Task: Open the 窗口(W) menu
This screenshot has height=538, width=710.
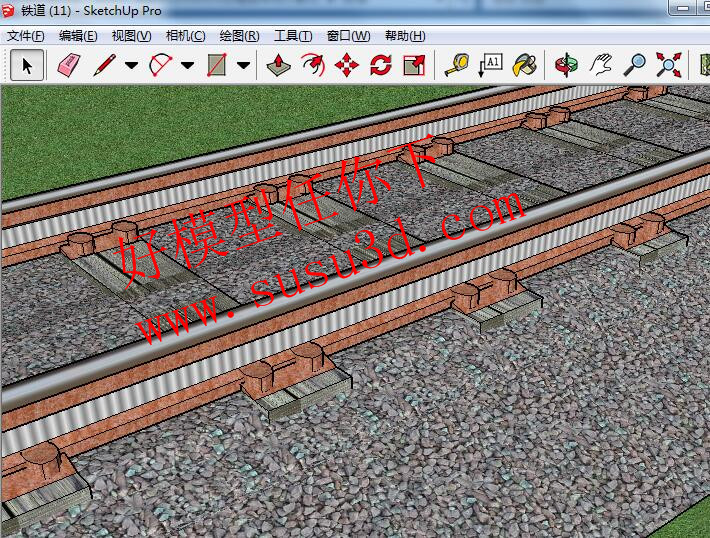Action: (349, 36)
